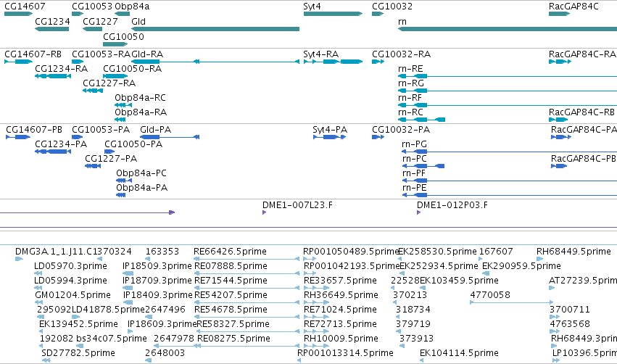The width and height of the screenshot is (617, 364).
Task: Click the RacGAP84C gene label
Action: click(573, 7)
